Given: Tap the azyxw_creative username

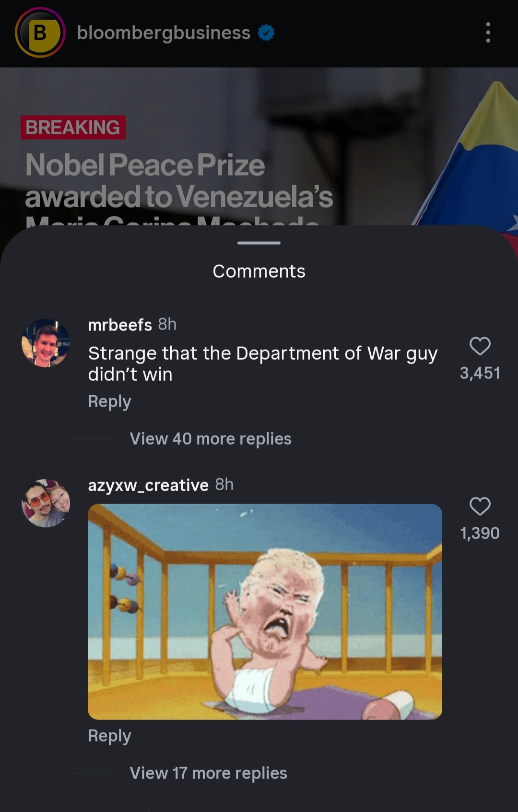Looking at the screenshot, I should click(148, 485).
